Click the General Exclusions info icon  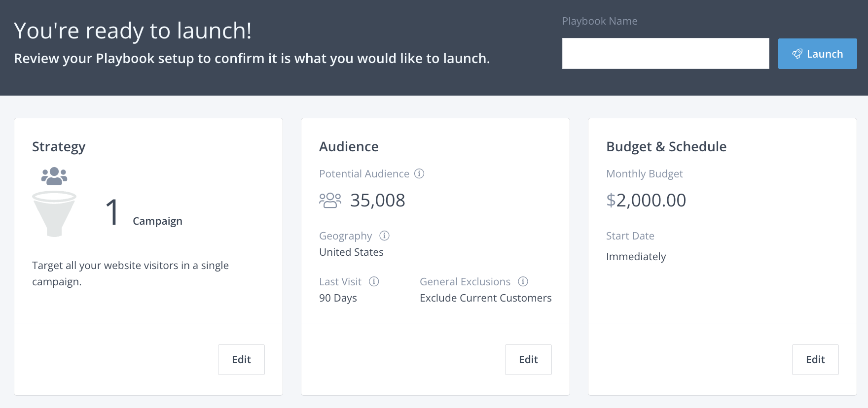[523, 281]
